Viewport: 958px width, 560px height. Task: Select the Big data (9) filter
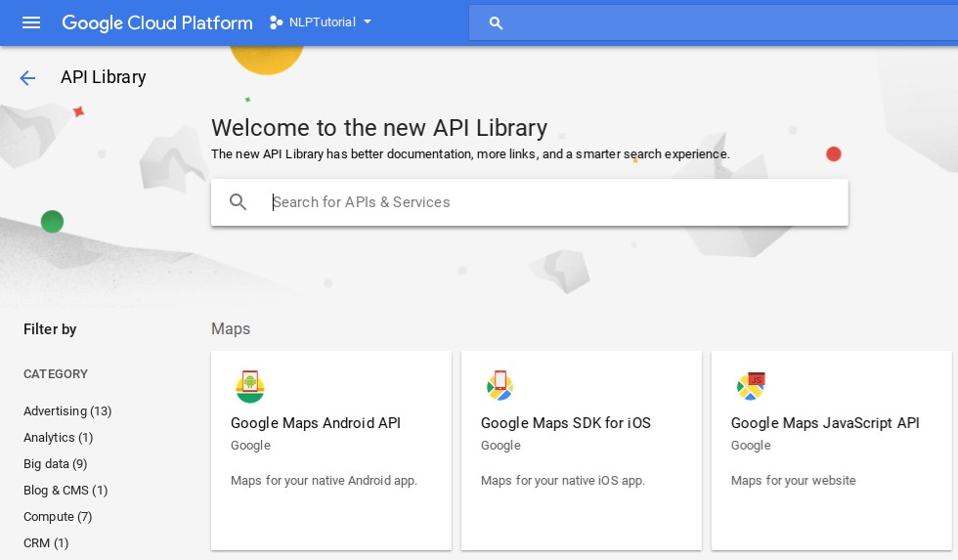(x=55, y=463)
